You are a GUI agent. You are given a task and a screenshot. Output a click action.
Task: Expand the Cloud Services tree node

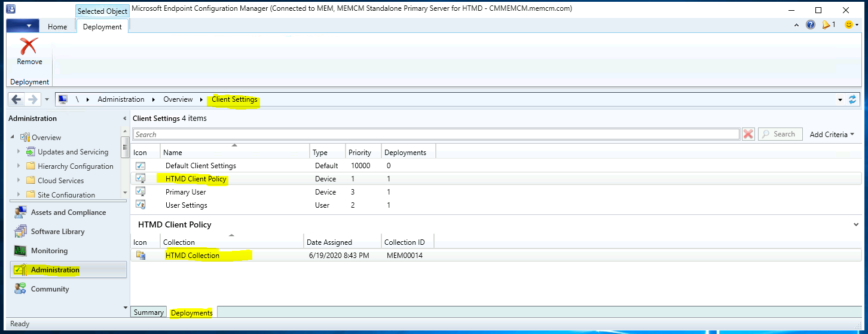[x=19, y=181]
